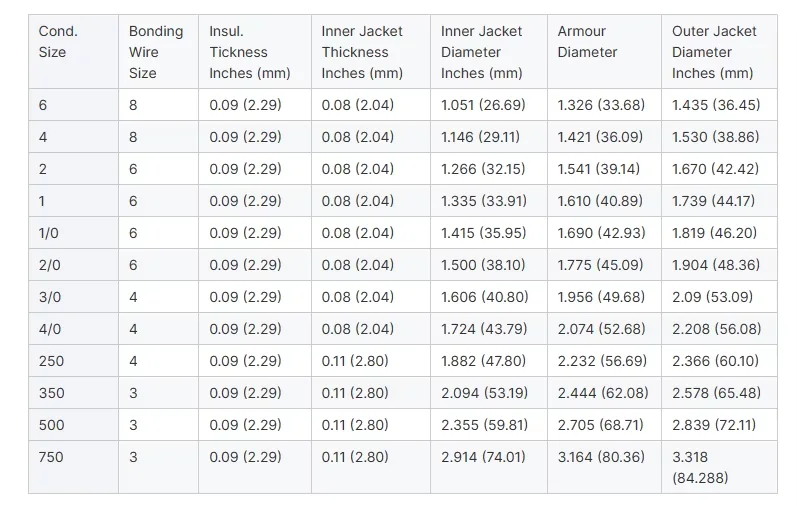Select the conductor size 250 cell
The height and width of the screenshot is (506, 797).
coord(51,361)
